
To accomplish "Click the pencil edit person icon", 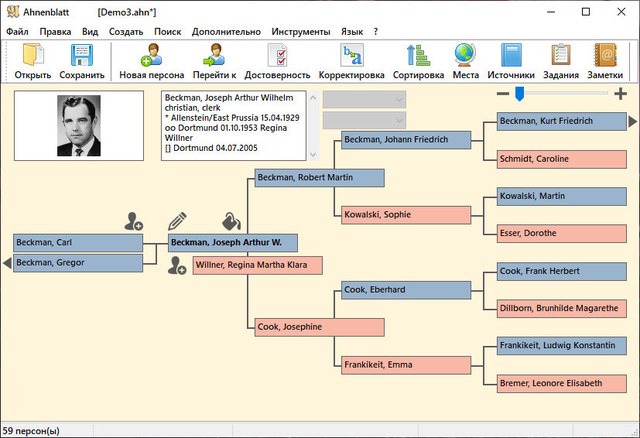I will 178,220.
